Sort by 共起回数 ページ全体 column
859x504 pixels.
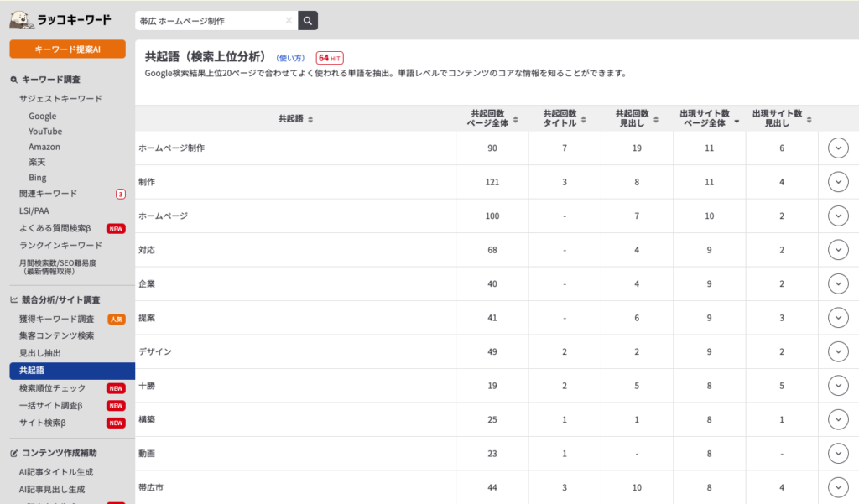pos(516,120)
